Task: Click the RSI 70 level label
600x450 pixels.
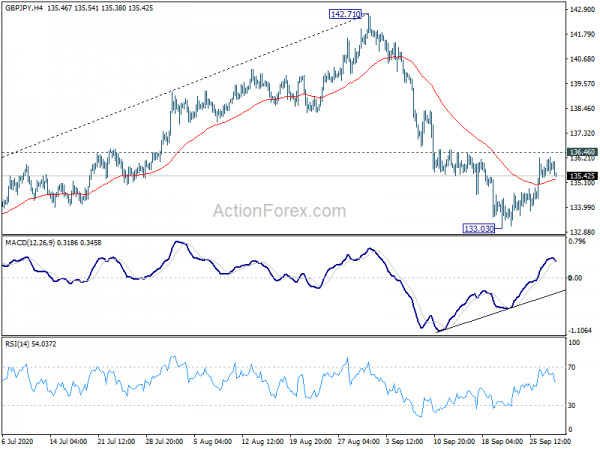Action: (x=572, y=367)
